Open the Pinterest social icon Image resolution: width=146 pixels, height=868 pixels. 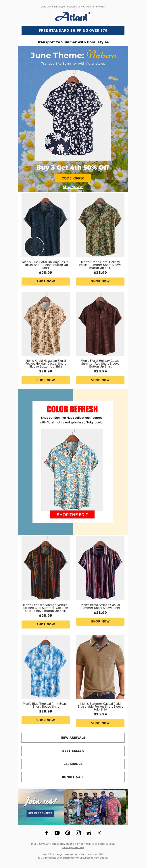68,833
